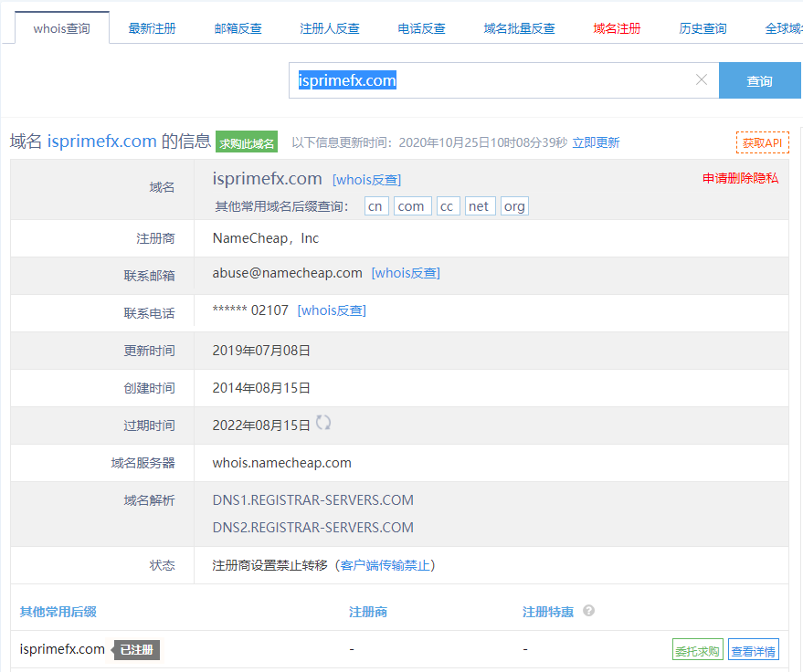Open the 邮箱反查 tab

pos(238,28)
